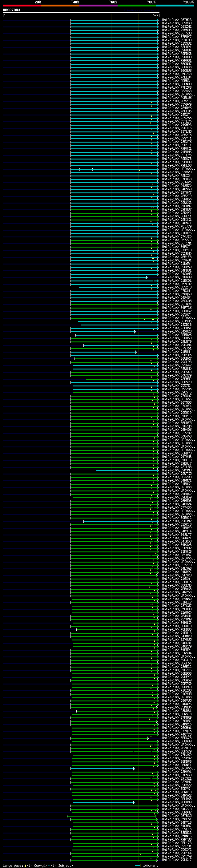Select the UniRef100_B6TGS4 label
197x868 pixels.
click(176, 305)
